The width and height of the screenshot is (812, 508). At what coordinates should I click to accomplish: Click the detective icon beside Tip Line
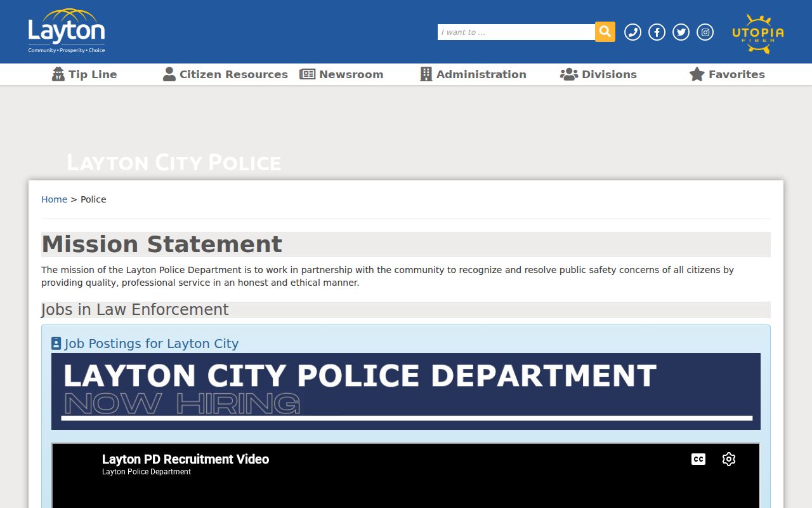coord(58,74)
